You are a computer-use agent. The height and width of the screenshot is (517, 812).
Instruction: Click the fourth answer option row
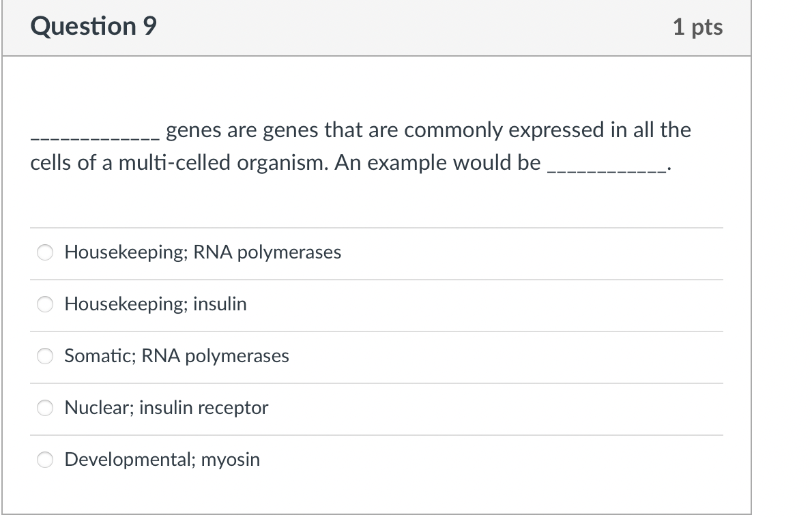pos(375,408)
